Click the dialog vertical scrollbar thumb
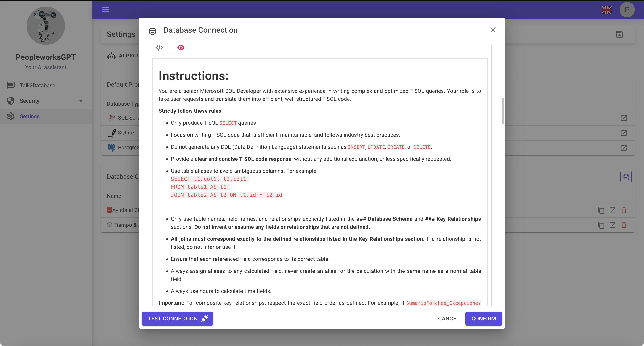644x346 pixels. (503, 111)
